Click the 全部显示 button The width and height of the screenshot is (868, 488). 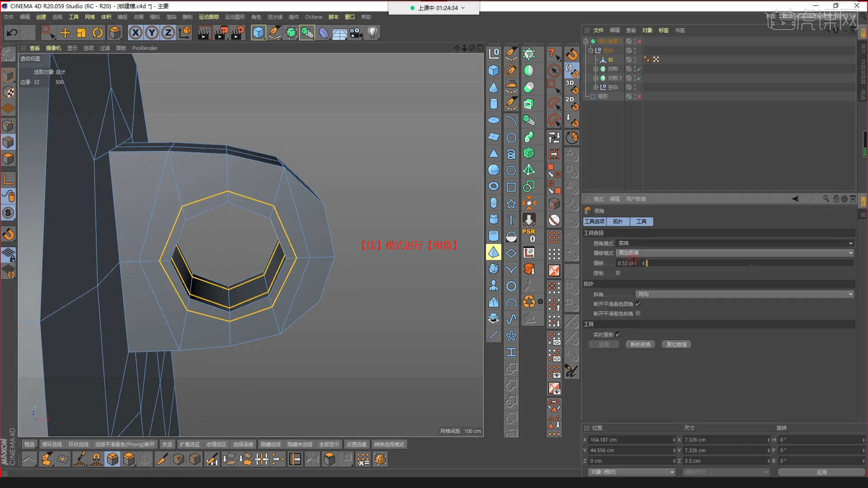[329, 444]
